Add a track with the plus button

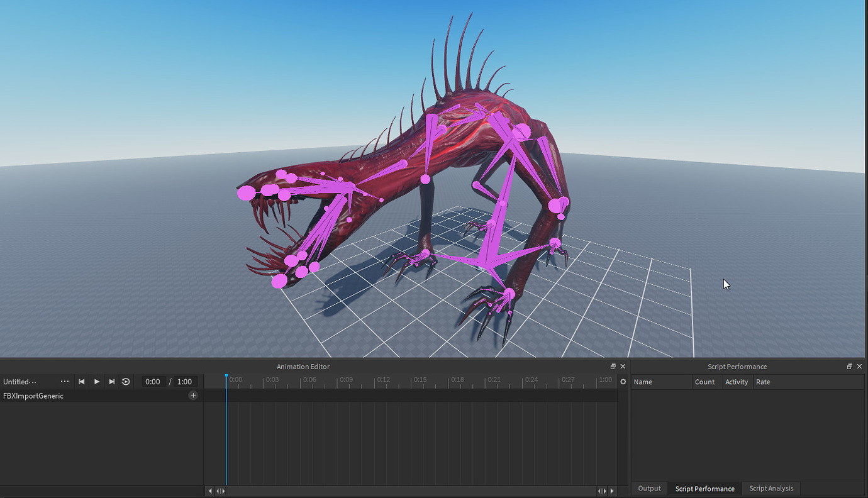pyautogui.click(x=193, y=396)
